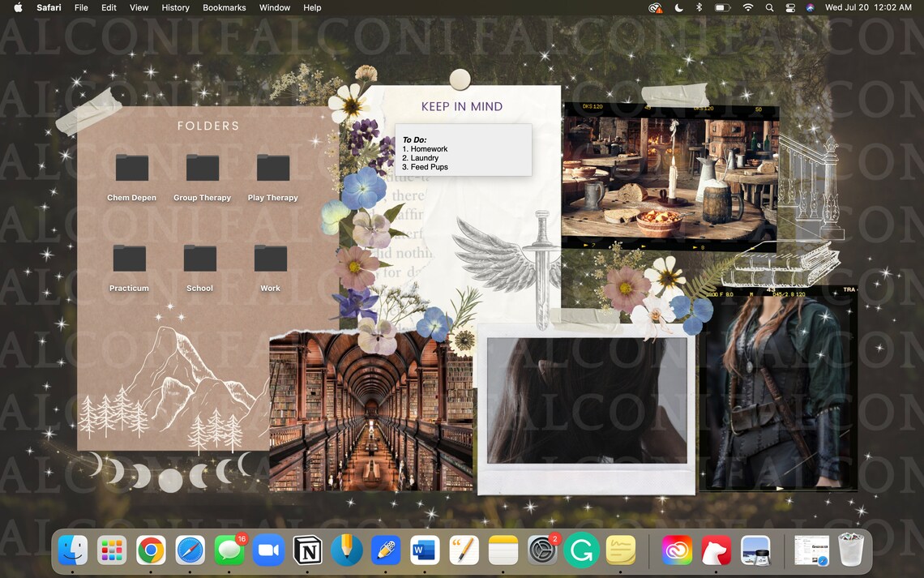The width and height of the screenshot is (924, 578).
Task: Open Messages showing 16 unread
Action: (x=229, y=550)
